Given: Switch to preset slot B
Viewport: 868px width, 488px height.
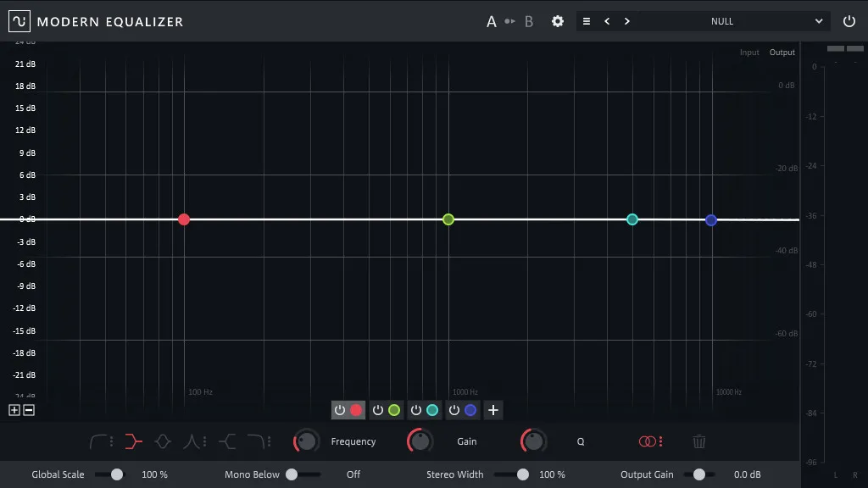Looking at the screenshot, I should click(x=529, y=21).
